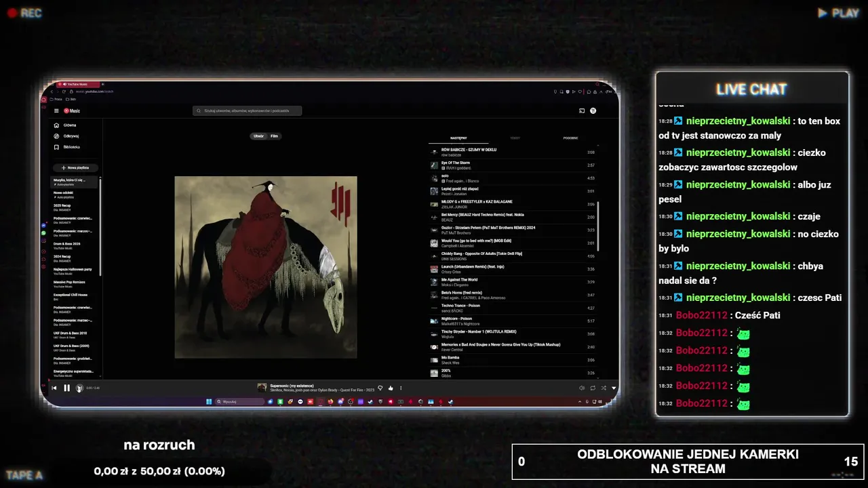The image size is (868, 488).
Task: Play Mo Bamba in queue
Action: 513,360
